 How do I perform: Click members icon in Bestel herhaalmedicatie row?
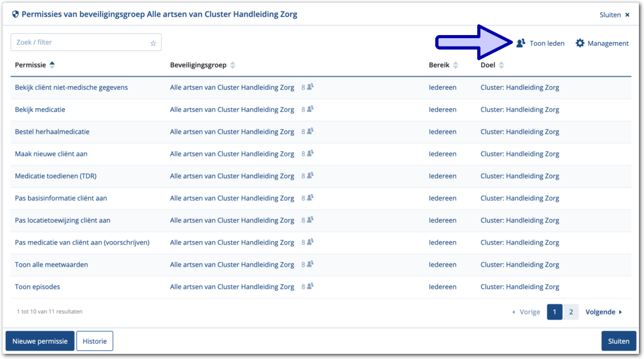coord(311,132)
